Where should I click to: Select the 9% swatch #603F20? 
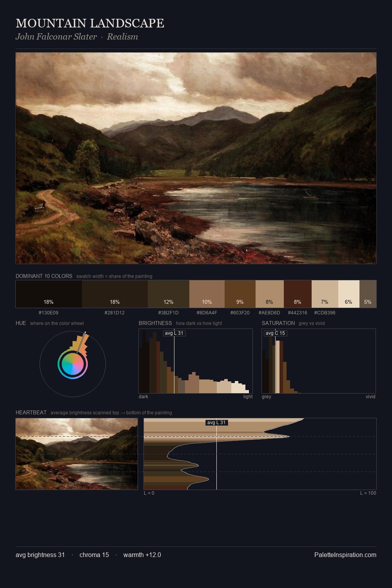click(240, 294)
